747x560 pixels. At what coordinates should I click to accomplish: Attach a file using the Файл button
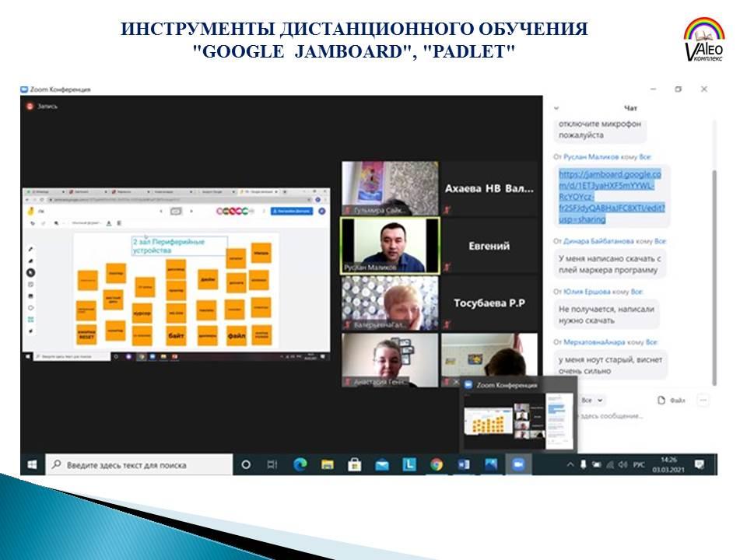click(x=672, y=401)
